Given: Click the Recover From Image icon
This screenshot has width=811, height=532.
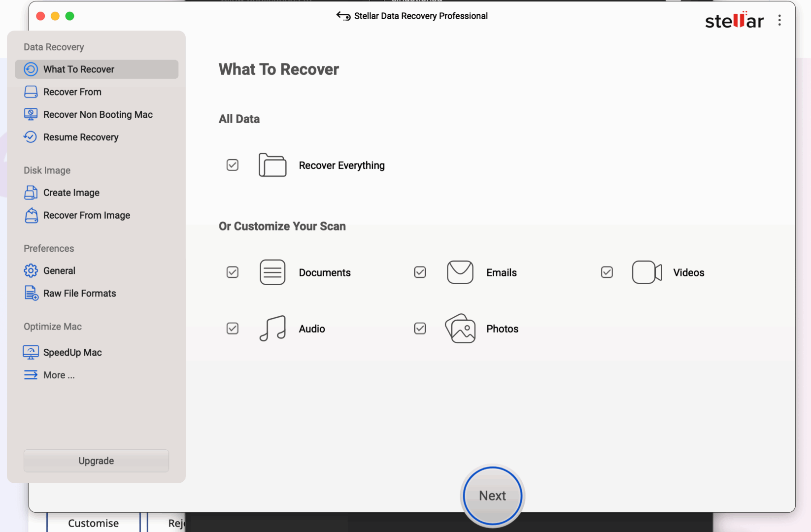Looking at the screenshot, I should [31, 215].
